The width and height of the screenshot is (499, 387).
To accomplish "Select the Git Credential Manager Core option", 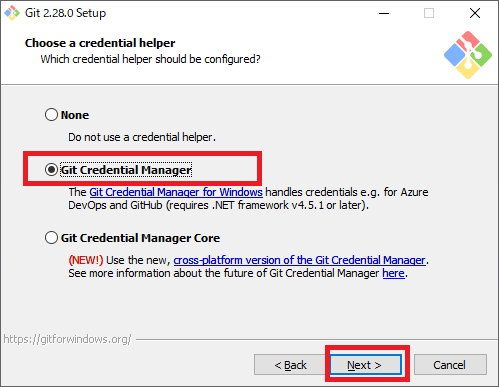I will [x=51, y=238].
